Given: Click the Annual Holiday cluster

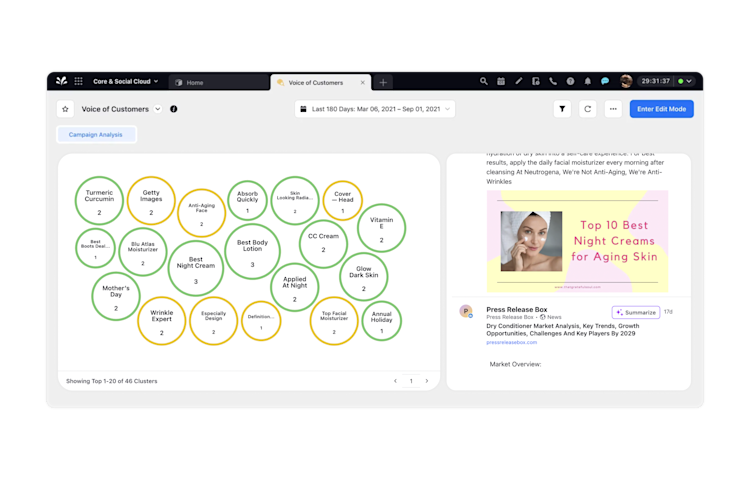Looking at the screenshot, I should click(381, 321).
